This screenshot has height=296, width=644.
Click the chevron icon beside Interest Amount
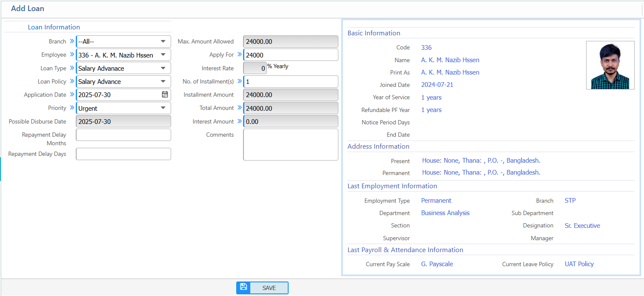click(x=239, y=121)
